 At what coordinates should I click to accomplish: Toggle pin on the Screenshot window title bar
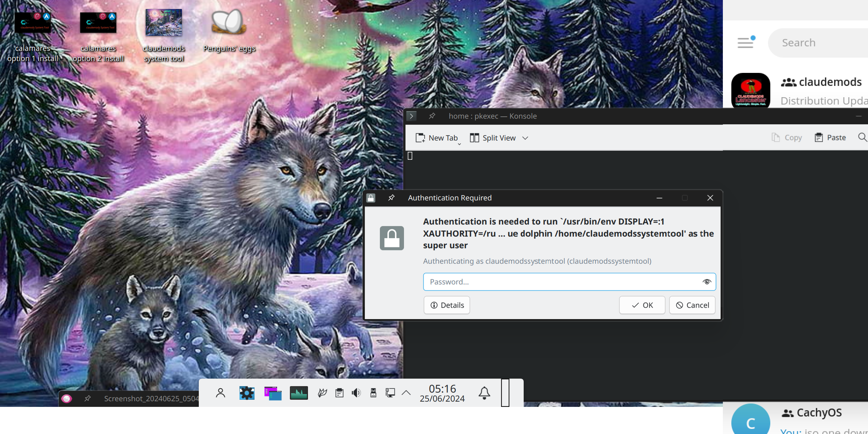(x=88, y=398)
